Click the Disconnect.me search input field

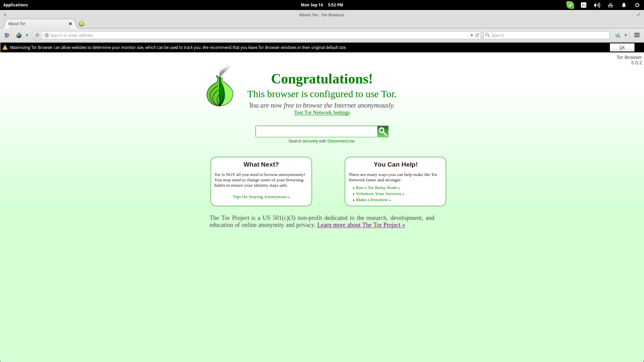point(316,131)
